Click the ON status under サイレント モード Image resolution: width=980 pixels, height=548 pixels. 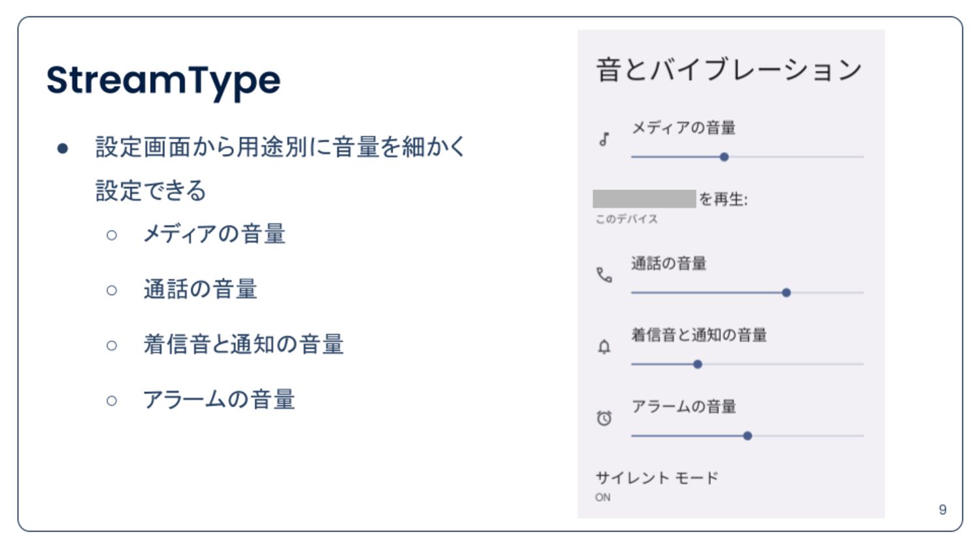pyautogui.click(x=603, y=497)
